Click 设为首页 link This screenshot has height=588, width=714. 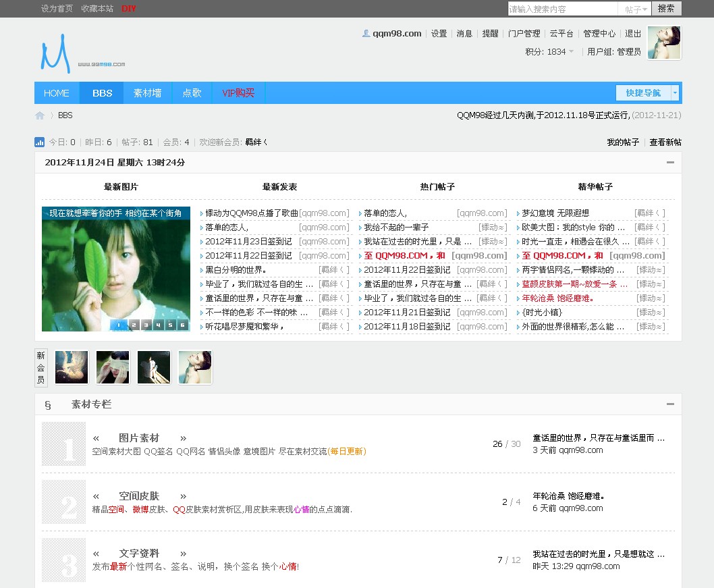57,9
